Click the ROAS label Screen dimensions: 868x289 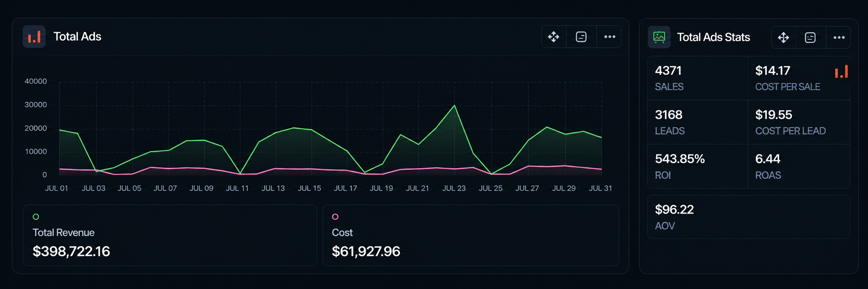click(768, 175)
